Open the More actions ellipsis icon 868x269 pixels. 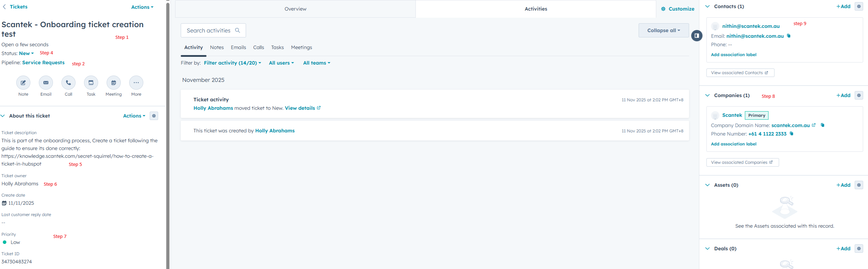coord(136,83)
